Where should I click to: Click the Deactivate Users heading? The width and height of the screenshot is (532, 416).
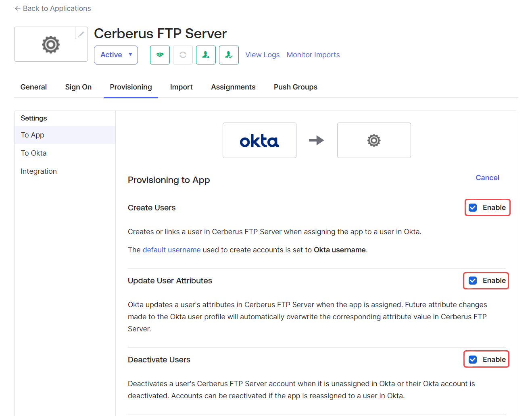point(159,360)
